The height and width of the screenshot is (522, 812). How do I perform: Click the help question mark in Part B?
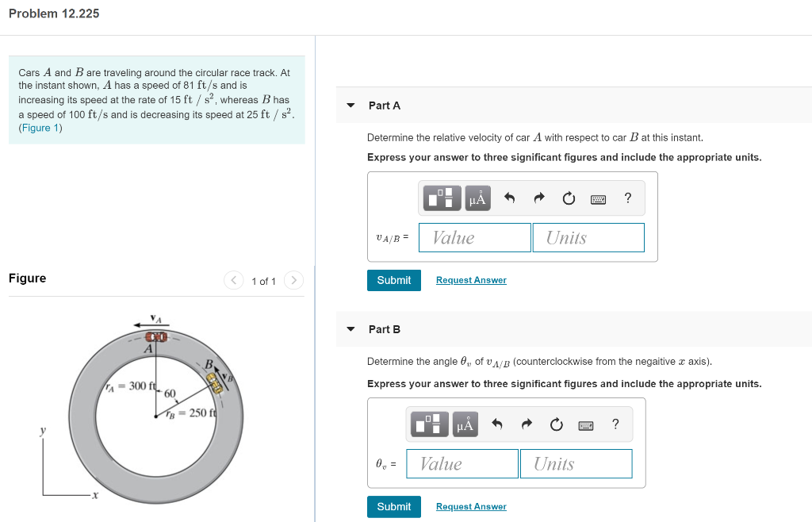tap(615, 424)
